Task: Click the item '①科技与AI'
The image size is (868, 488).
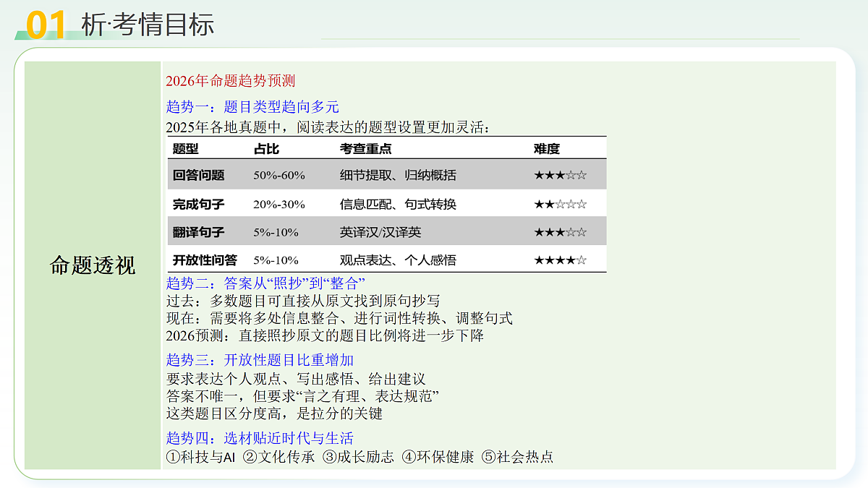Action: [201, 457]
